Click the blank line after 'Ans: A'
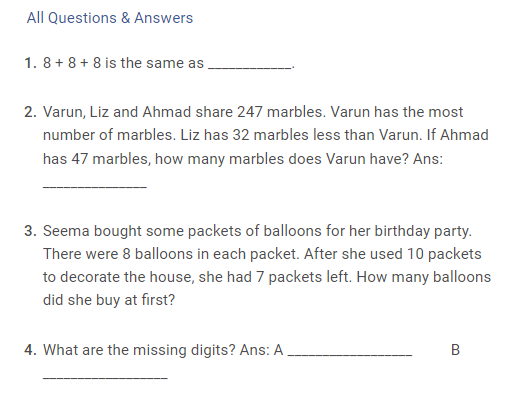 coord(350,355)
